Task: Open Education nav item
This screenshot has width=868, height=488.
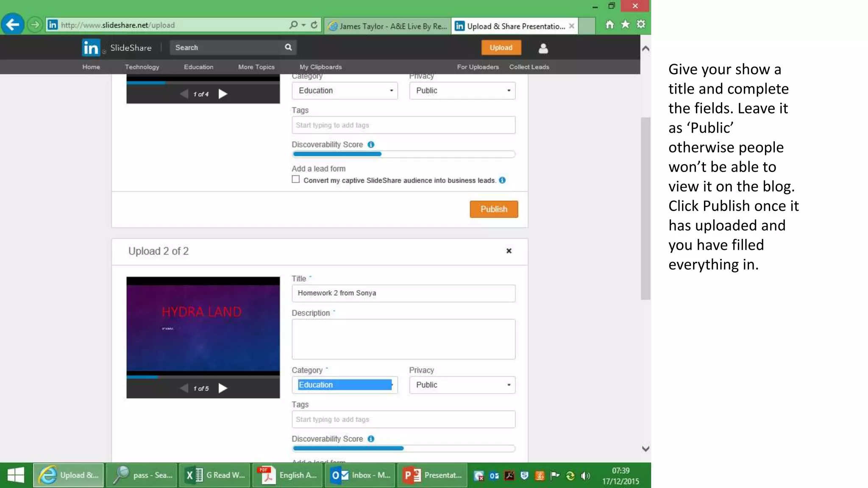Action: 198,67
